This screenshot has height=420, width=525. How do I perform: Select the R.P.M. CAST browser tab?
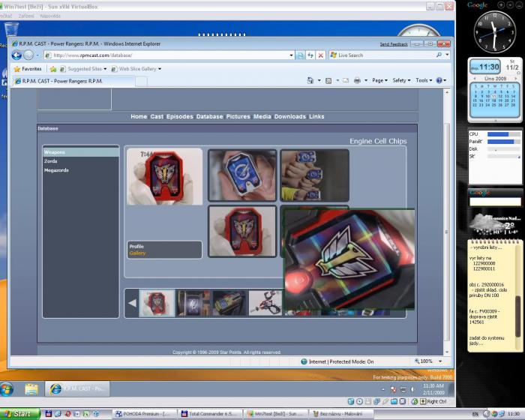tap(73, 81)
